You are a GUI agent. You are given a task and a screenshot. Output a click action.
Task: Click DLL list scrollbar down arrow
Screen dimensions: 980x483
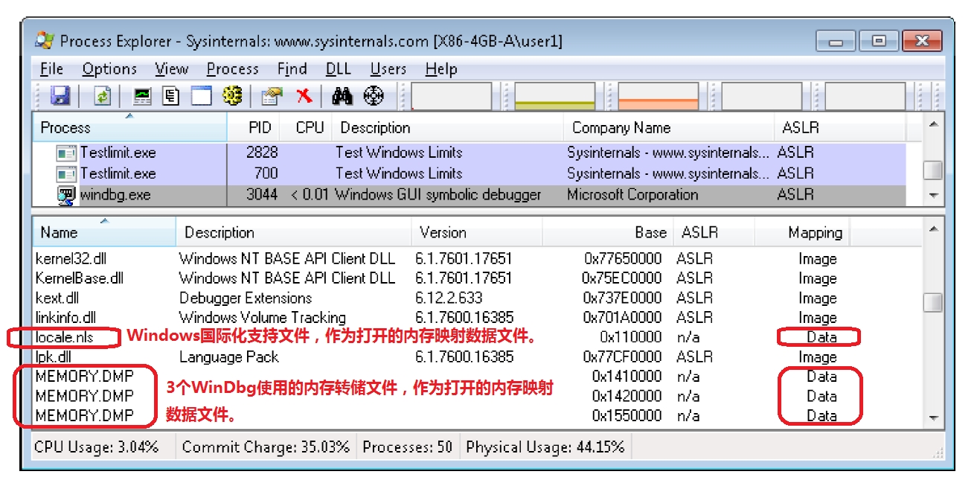[933, 418]
